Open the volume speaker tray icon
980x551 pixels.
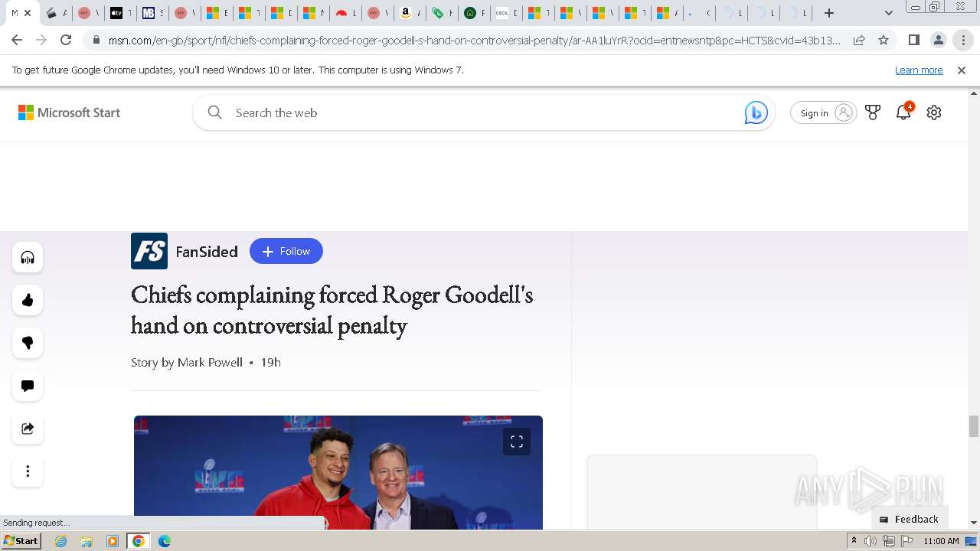[x=871, y=541]
